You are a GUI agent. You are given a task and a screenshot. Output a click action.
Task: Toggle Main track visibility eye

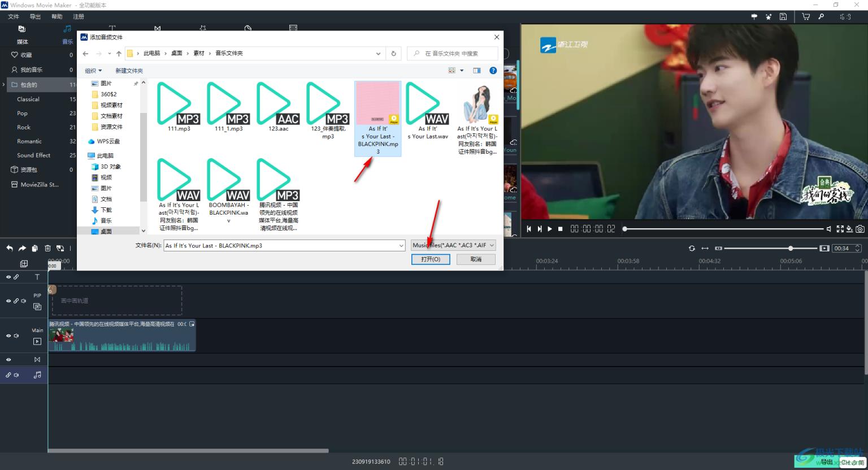tap(8, 336)
